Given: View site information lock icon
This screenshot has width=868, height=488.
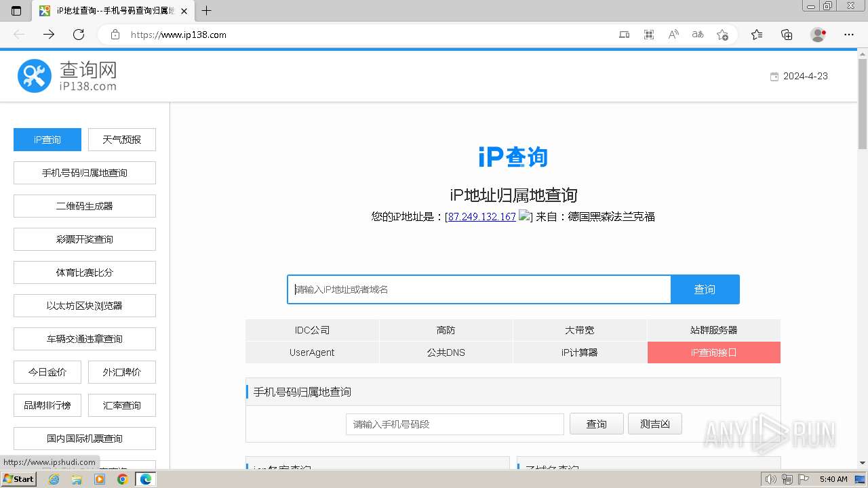Looking at the screenshot, I should coord(115,35).
